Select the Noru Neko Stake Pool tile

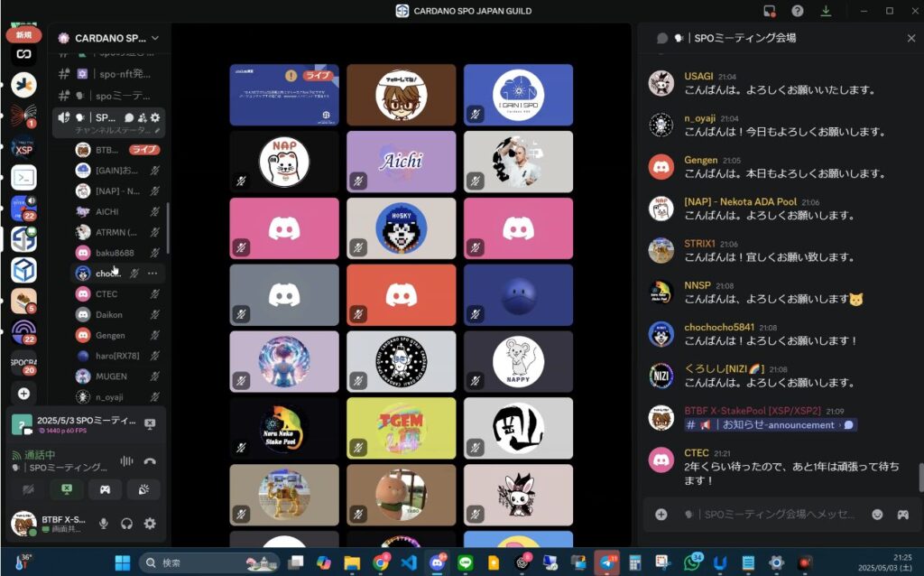click(284, 428)
